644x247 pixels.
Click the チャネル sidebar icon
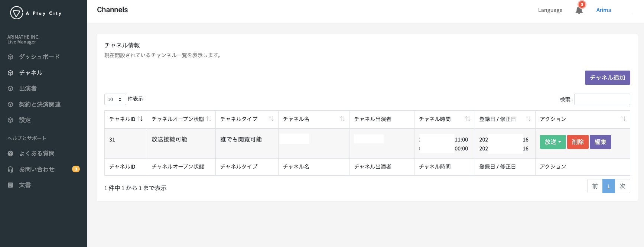[10, 72]
